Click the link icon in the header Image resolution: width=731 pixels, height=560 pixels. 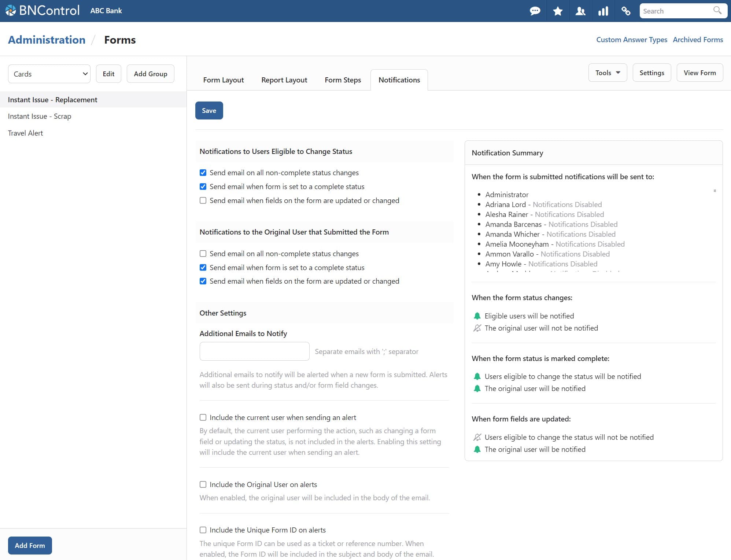pyautogui.click(x=626, y=11)
